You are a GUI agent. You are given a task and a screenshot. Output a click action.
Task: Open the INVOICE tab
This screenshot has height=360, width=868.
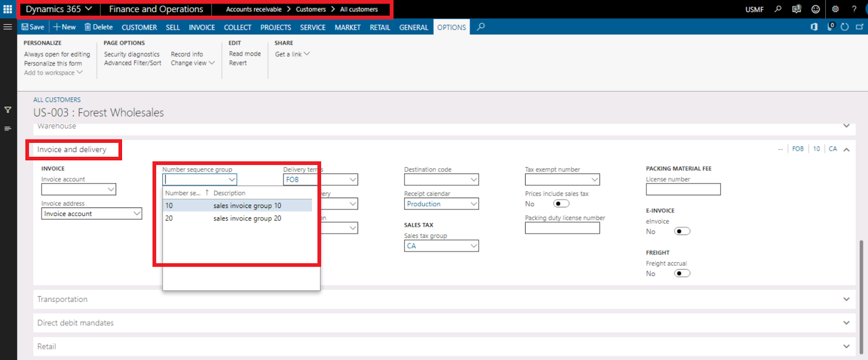point(202,27)
